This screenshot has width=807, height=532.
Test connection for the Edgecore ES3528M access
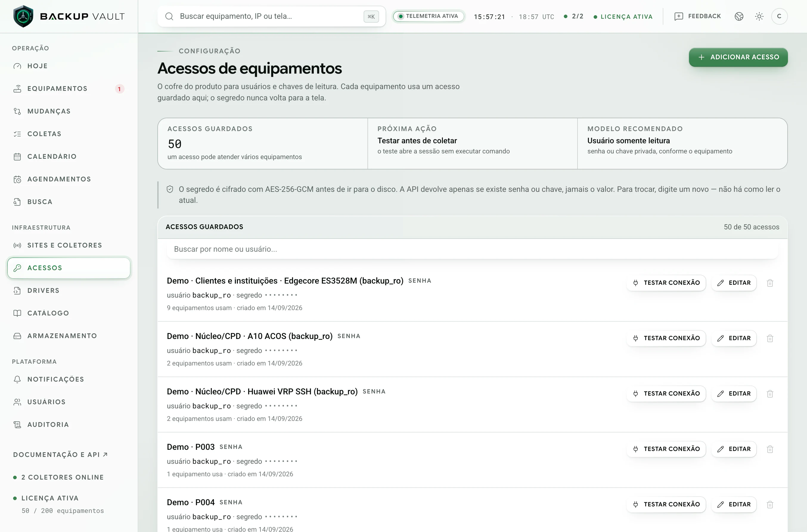click(666, 283)
